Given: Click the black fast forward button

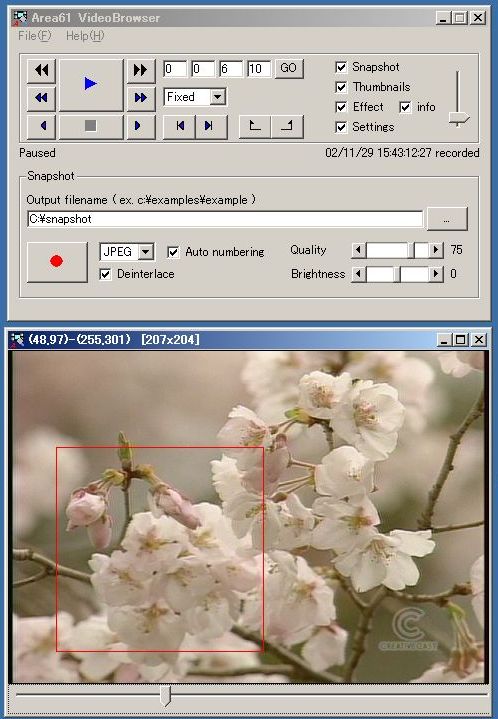Looking at the screenshot, I should coord(140,70).
